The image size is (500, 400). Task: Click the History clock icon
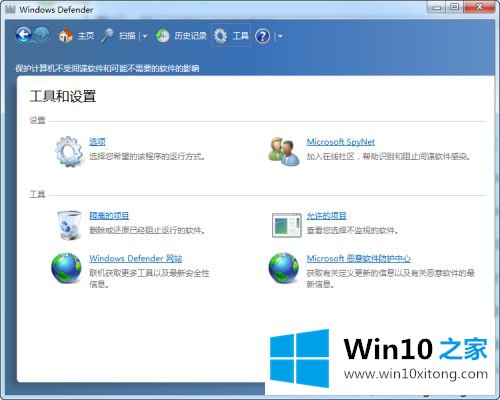(x=163, y=35)
